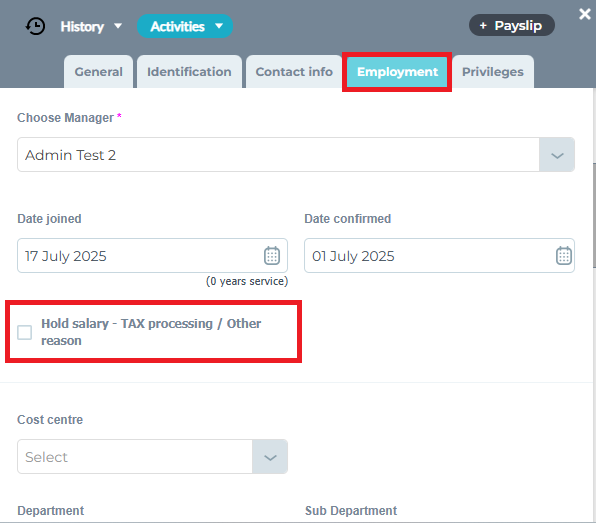Click the History clock icon
This screenshot has height=523, width=596.
[x=35, y=26]
